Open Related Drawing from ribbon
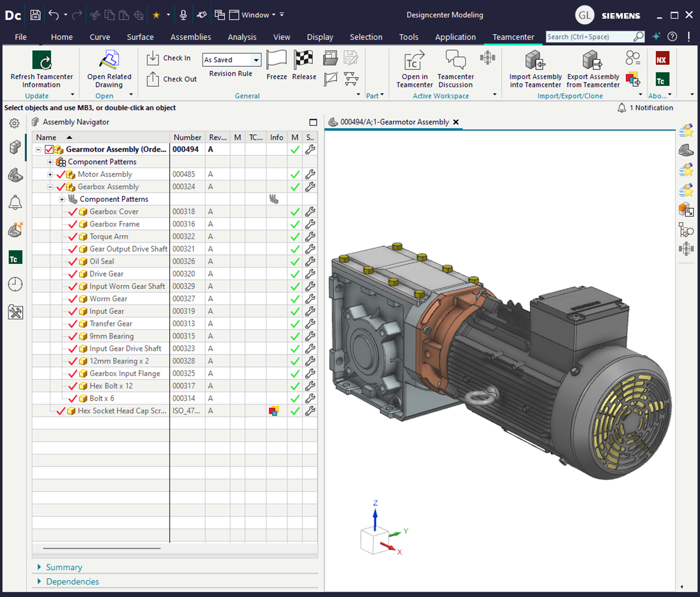The width and height of the screenshot is (700, 597). 109,61
